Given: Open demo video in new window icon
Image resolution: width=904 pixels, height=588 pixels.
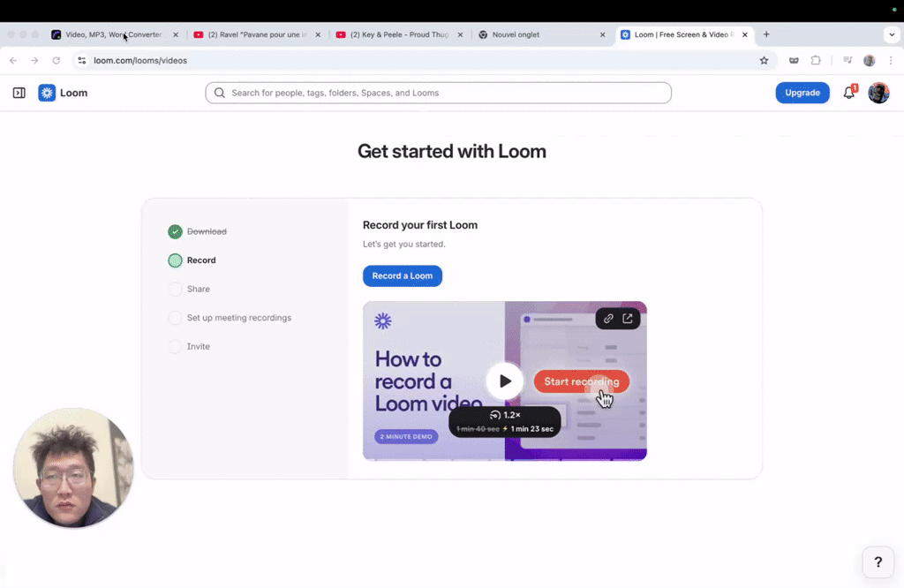Looking at the screenshot, I should 628,318.
